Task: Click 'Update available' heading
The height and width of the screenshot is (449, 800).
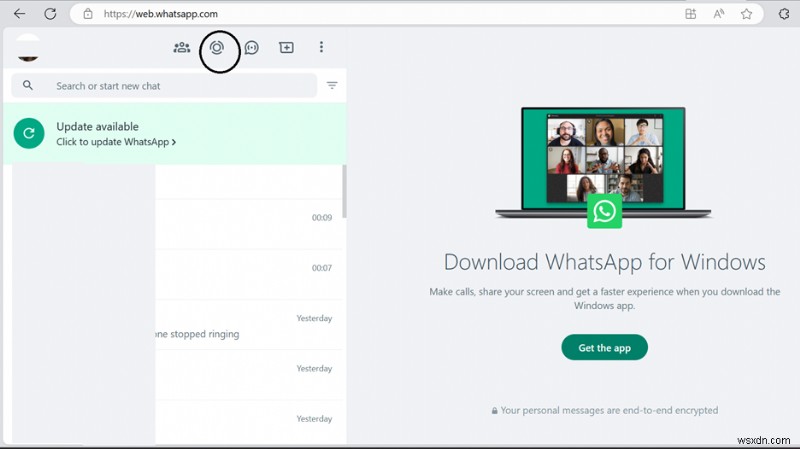Action: (x=97, y=127)
